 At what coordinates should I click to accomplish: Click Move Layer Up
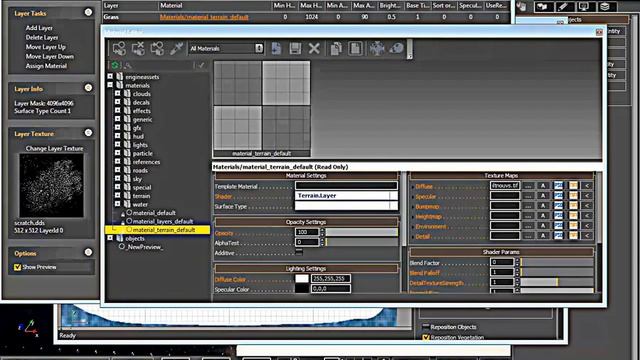[46, 47]
